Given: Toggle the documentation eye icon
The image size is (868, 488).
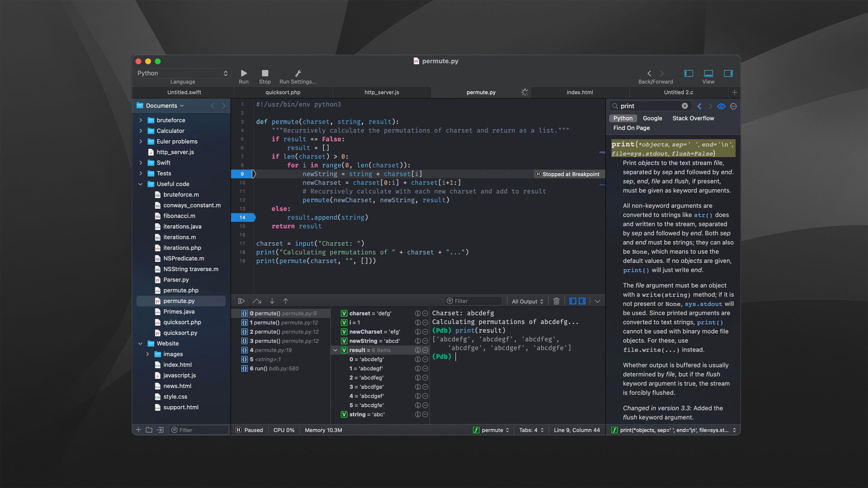Looking at the screenshot, I should (x=721, y=106).
